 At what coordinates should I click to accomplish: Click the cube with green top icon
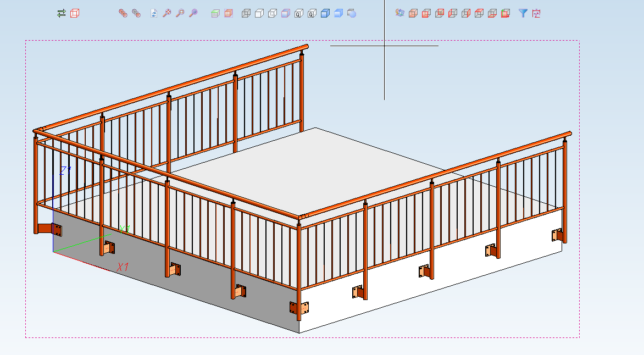point(215,13)
